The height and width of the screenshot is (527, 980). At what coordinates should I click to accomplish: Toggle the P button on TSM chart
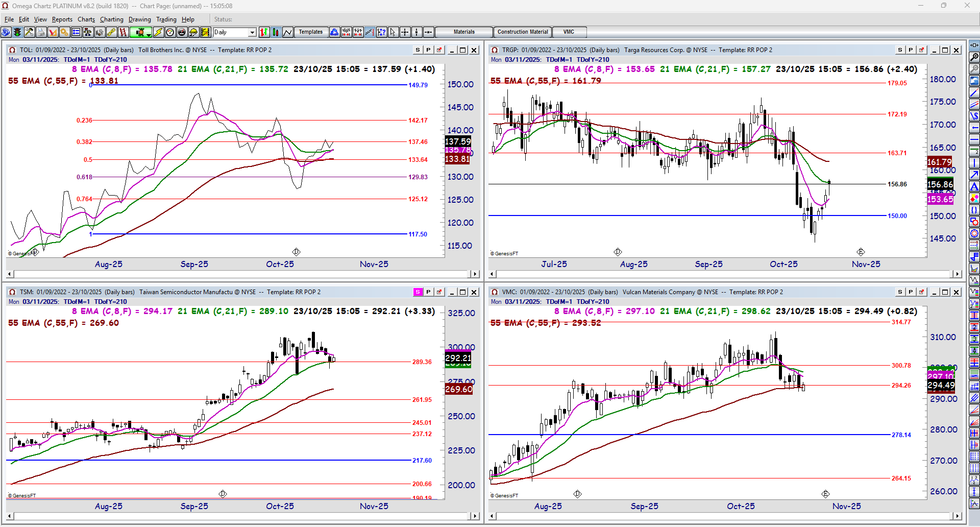point(428,292)
